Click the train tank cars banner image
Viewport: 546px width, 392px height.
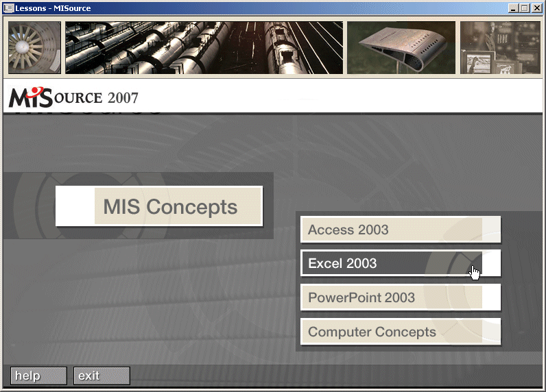tap(204, 48)
